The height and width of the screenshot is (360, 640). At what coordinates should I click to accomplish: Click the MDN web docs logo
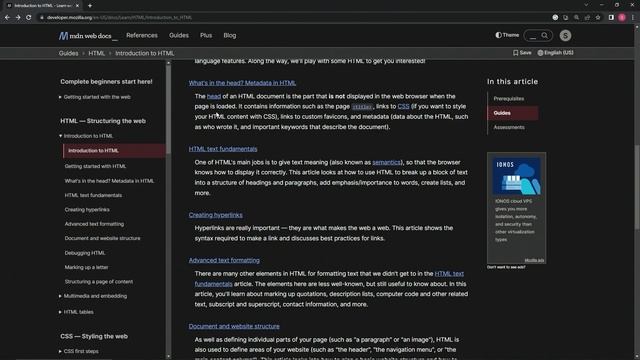(x=88, y=36)
